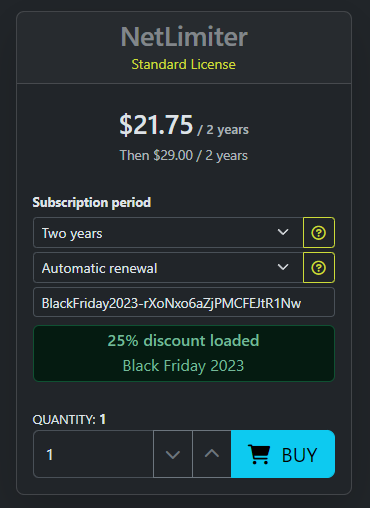Click the Subscription period heading
The image size is (370, 508).
coord(92,203)
